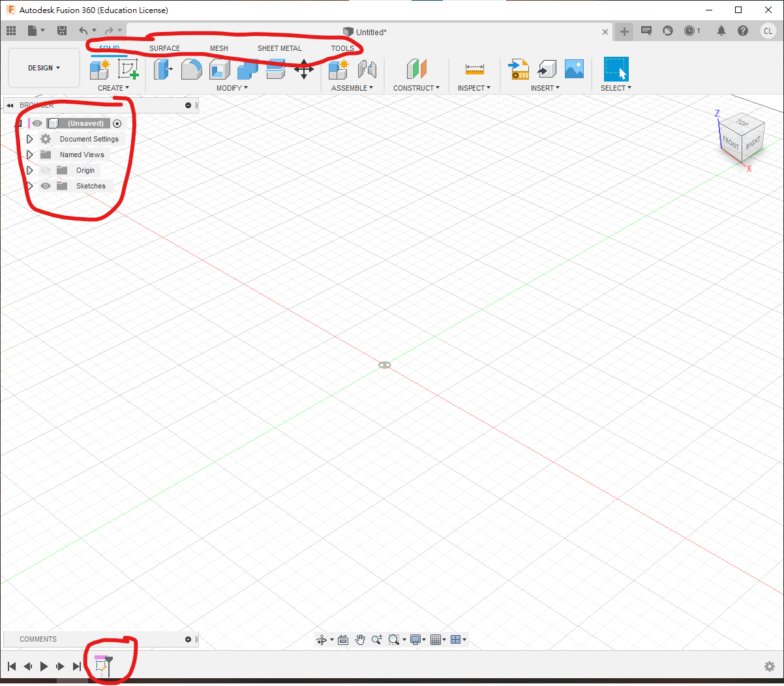Expand the Named Views folder
Image resolution: width=784 pixels, height=686 pixels.
[x=29, y=155]
